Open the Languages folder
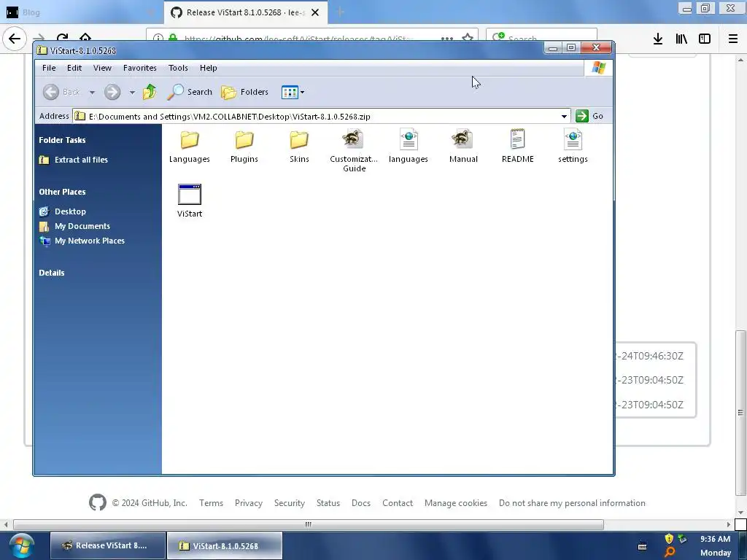Viewport: 747px width, 560px height. tap(189, 146)
